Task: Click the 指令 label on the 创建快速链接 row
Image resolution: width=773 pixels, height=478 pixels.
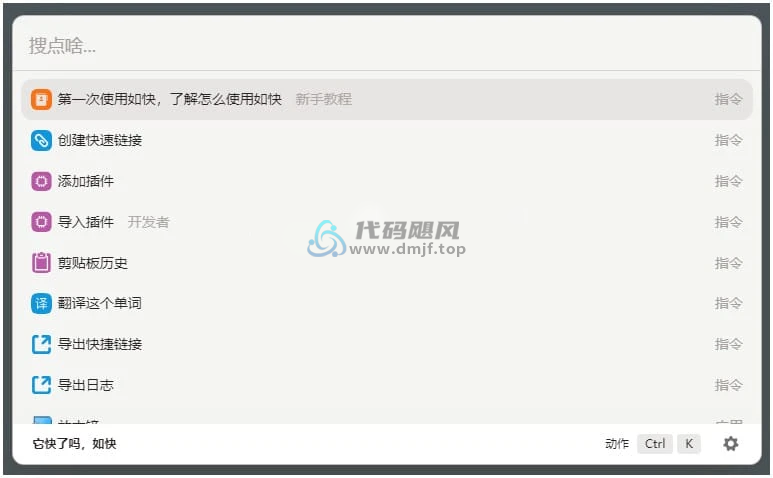Action: tap(728, 140)
